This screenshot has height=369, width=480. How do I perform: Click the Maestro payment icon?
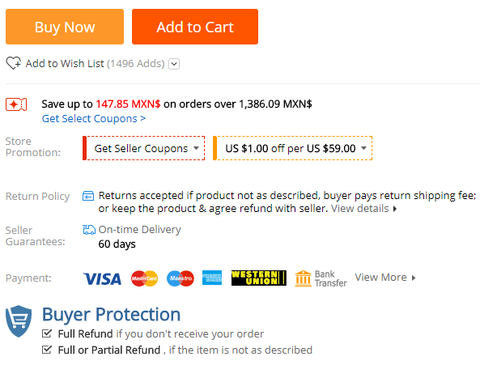(180, 278)
